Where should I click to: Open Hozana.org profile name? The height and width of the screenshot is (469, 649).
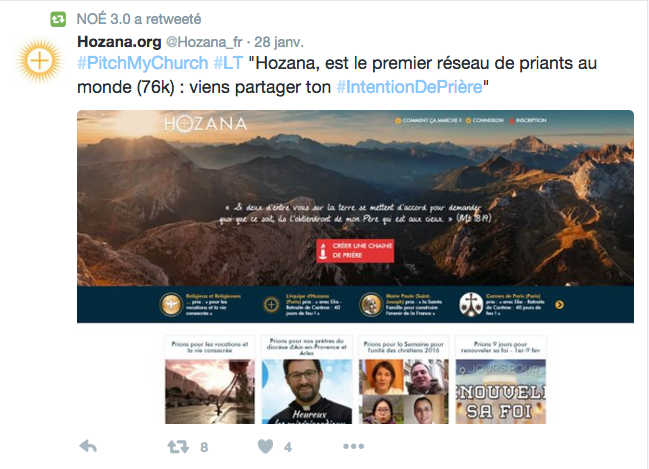click(x=119, y=42)
